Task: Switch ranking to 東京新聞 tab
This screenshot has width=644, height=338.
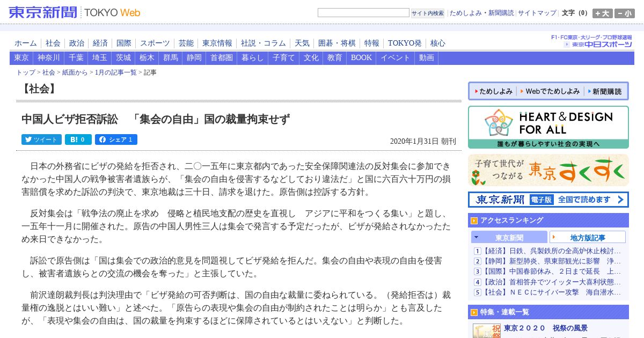Action: click(509, 237)
